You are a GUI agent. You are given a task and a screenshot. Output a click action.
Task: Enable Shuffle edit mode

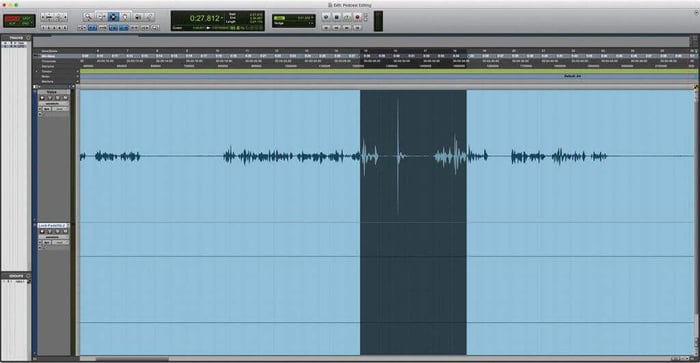12,18
